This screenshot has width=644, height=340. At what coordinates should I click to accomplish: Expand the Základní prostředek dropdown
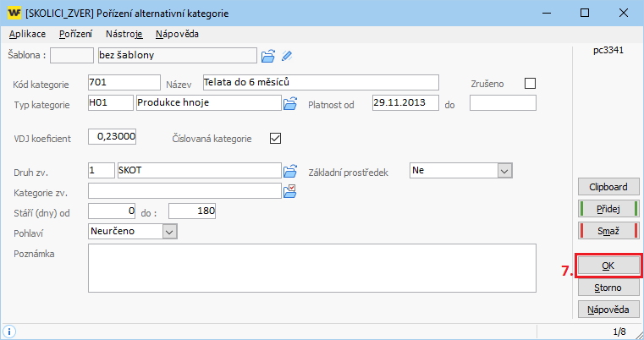[504, 170]
